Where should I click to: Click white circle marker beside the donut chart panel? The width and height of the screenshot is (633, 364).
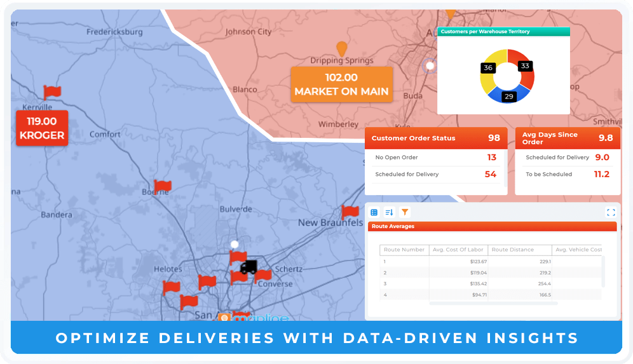click(430, 65)
